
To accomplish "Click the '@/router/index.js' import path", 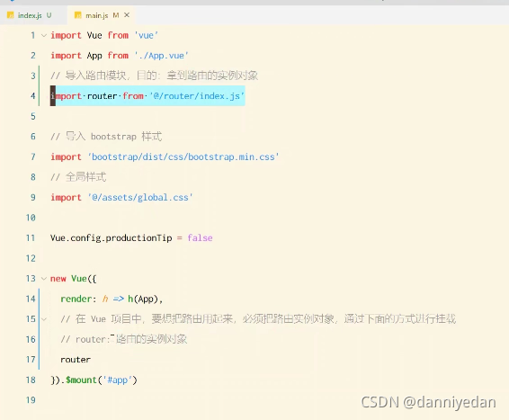I will click(x=197, y=96).
